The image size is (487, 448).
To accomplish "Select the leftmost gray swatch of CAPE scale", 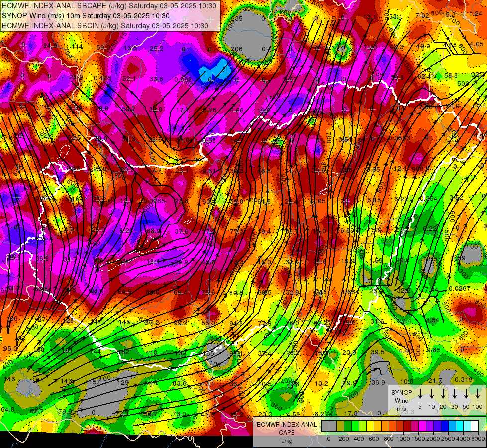I will click(325, 426).
